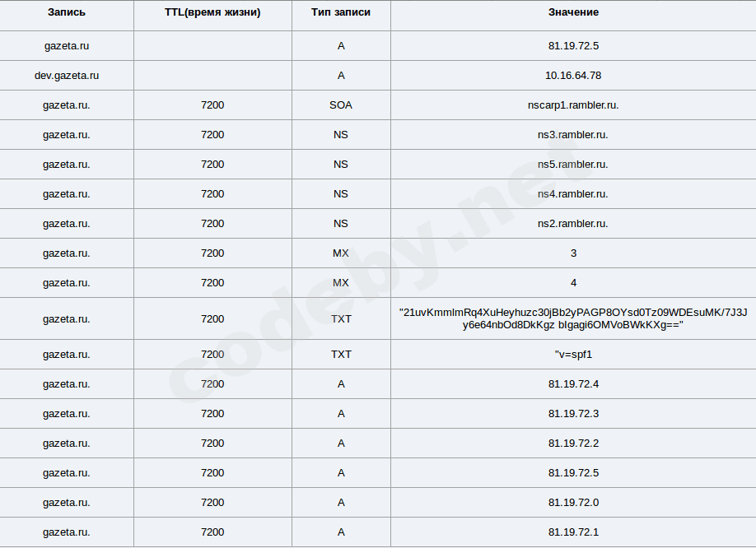Select the long TXT key string value

(573, 318)
